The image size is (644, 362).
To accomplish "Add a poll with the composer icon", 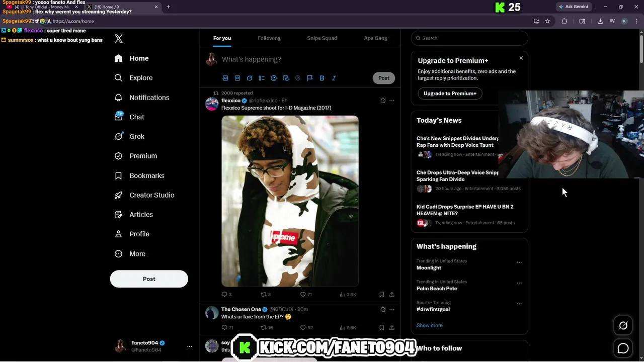I will [x=262, y=78].
